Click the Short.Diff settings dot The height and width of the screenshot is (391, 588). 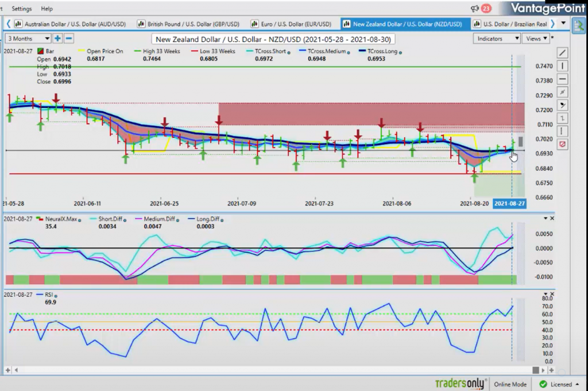[x=125, y=220]
